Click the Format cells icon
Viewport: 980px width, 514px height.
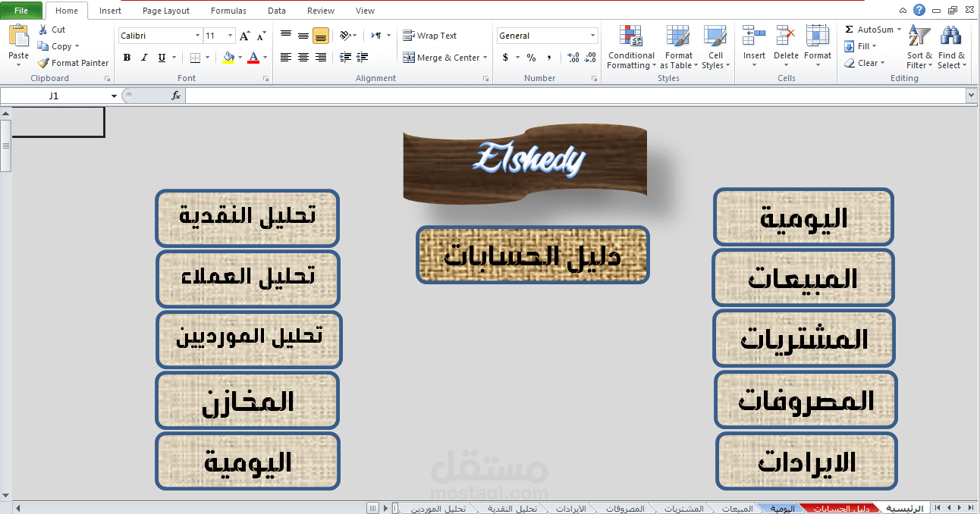click(818, 36)
